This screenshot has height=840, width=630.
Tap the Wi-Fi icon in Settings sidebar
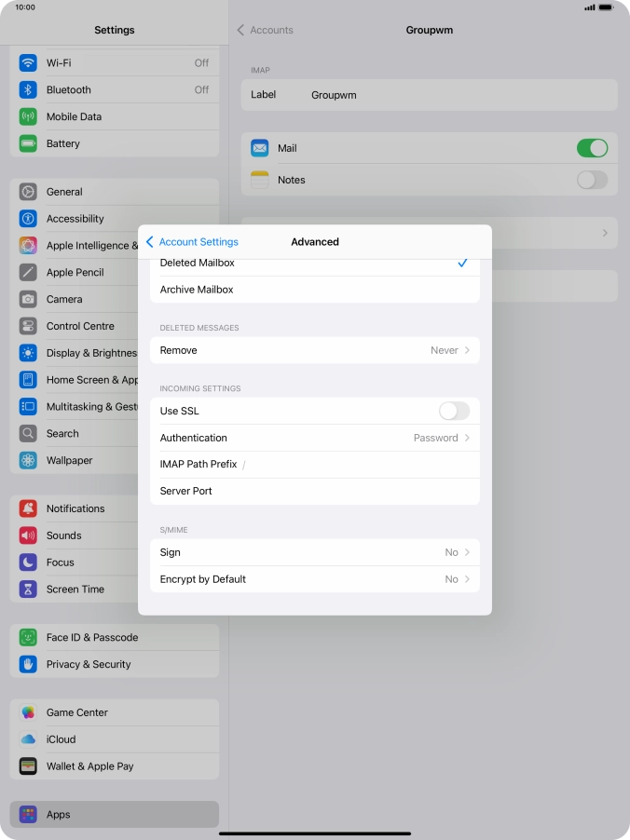click(28, 63)
